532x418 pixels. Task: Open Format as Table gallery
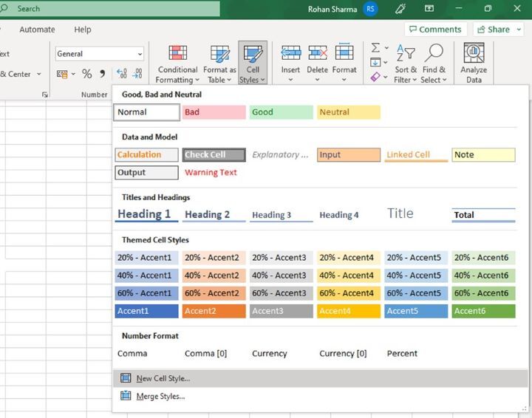pos(219,64)
